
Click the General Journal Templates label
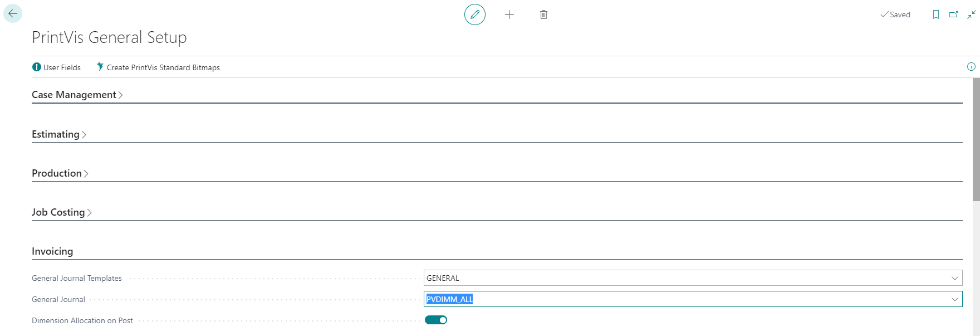(x=77, y=278)
